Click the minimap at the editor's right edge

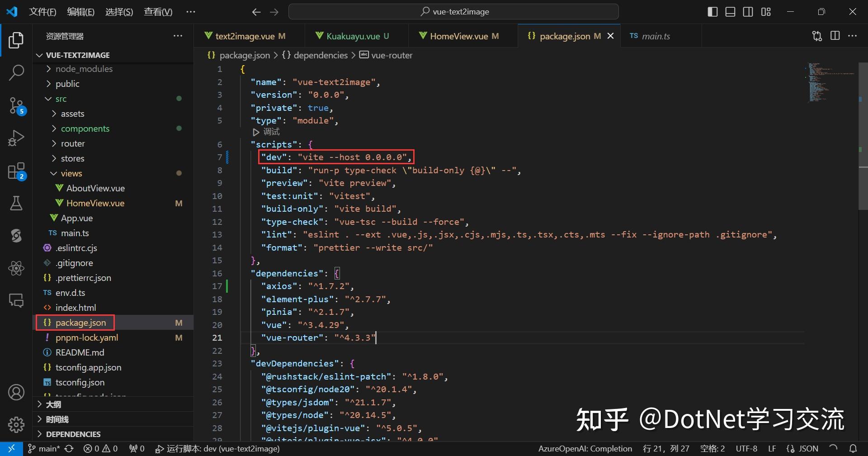829,84
